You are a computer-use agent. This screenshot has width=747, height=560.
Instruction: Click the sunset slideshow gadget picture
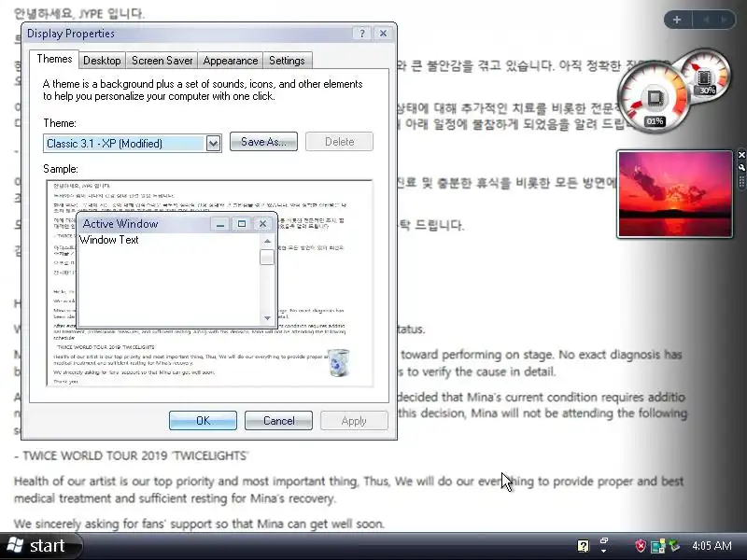click(674, 194)
